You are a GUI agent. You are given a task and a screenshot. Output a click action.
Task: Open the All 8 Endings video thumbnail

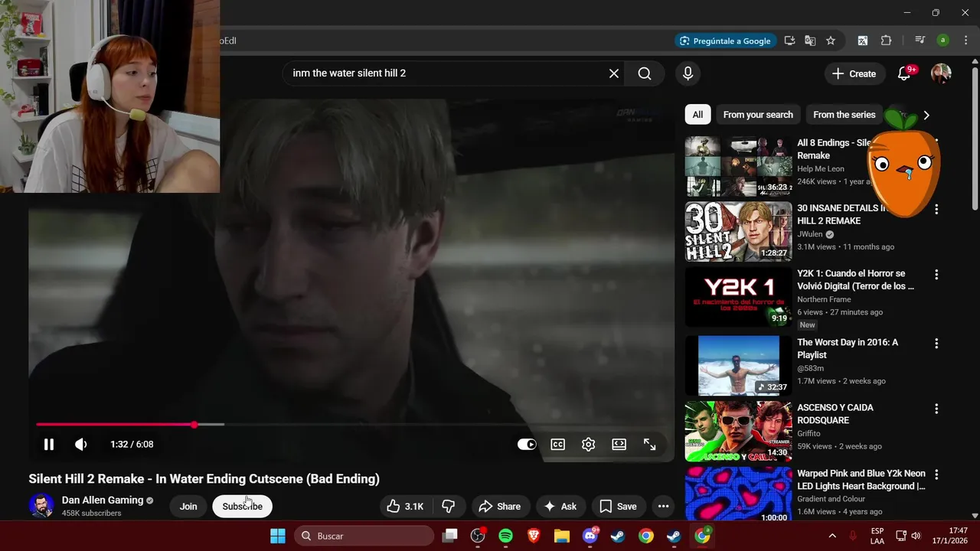coord(738,167)
